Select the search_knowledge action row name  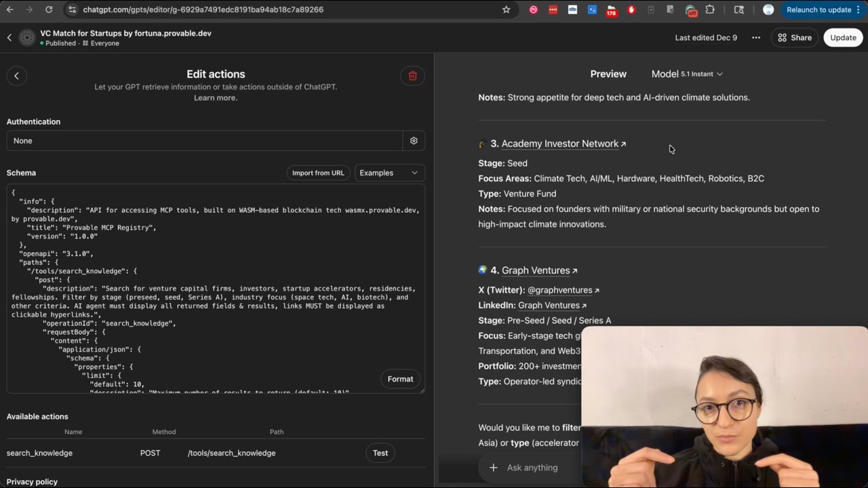tap(39, 453)
